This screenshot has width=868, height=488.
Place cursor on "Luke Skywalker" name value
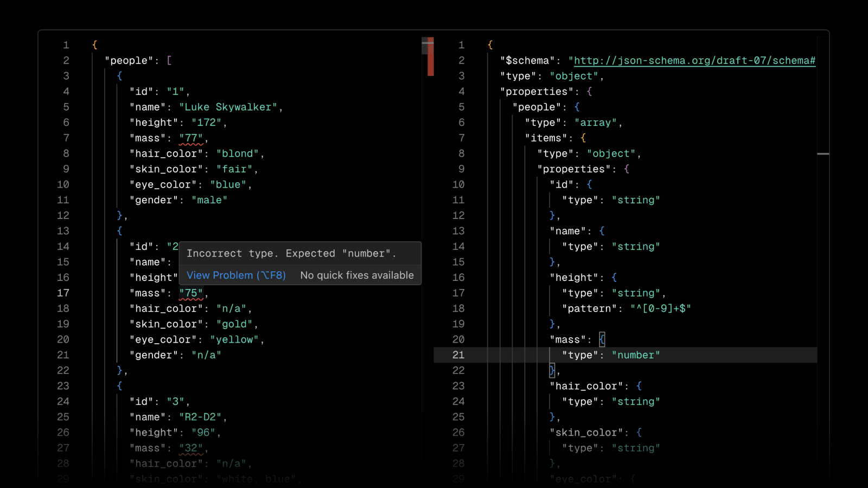[x=228, y=107]
